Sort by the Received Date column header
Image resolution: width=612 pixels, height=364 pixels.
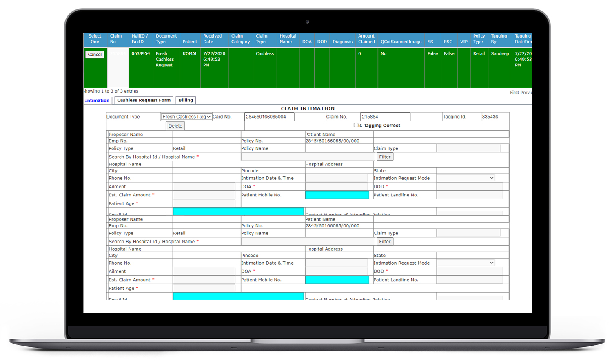click(212, 39)
